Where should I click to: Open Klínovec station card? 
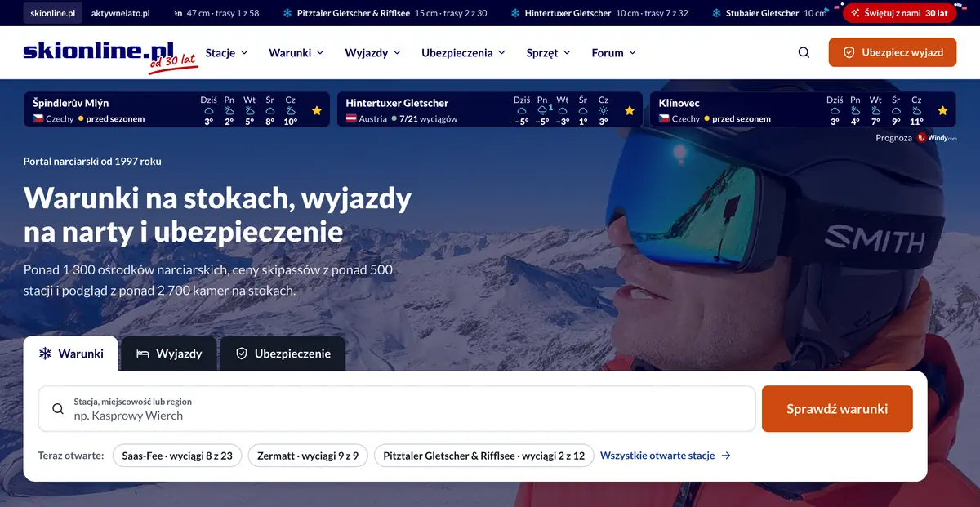(x=803, y=109)
